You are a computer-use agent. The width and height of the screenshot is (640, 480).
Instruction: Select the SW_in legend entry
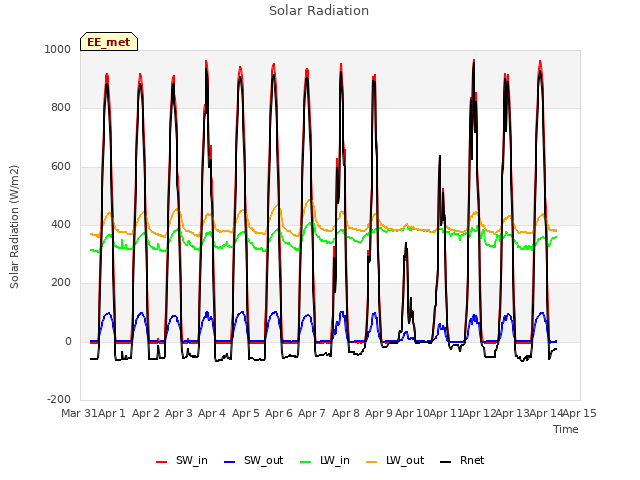[x=182, y=460]
